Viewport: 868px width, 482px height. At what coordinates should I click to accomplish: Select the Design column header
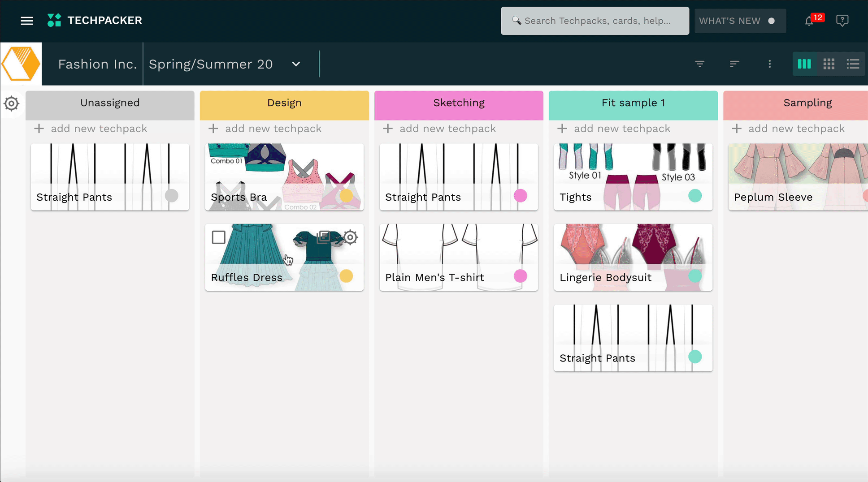pos(284,103)
